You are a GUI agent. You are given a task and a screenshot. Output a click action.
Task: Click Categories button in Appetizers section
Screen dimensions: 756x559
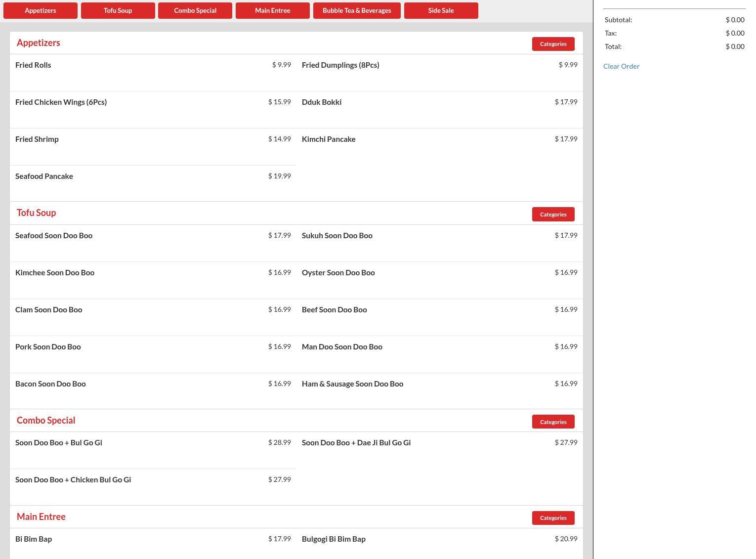[x=553, y=44]
